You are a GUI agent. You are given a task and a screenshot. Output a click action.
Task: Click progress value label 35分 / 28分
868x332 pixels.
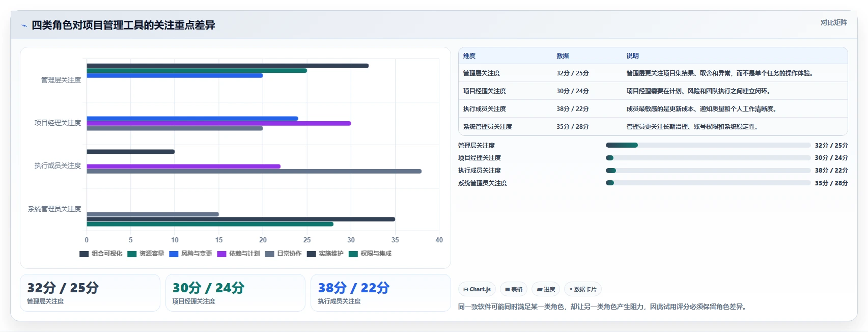pos(831,183)
